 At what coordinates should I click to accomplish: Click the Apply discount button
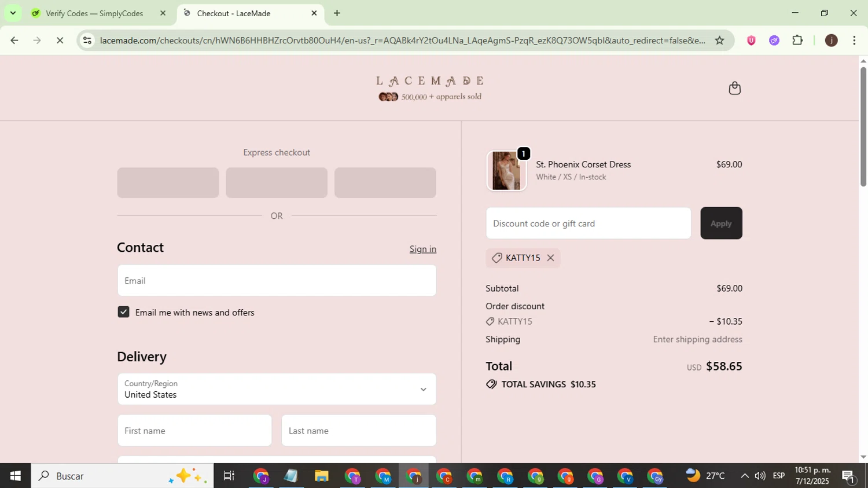click(x=721, y=223)
